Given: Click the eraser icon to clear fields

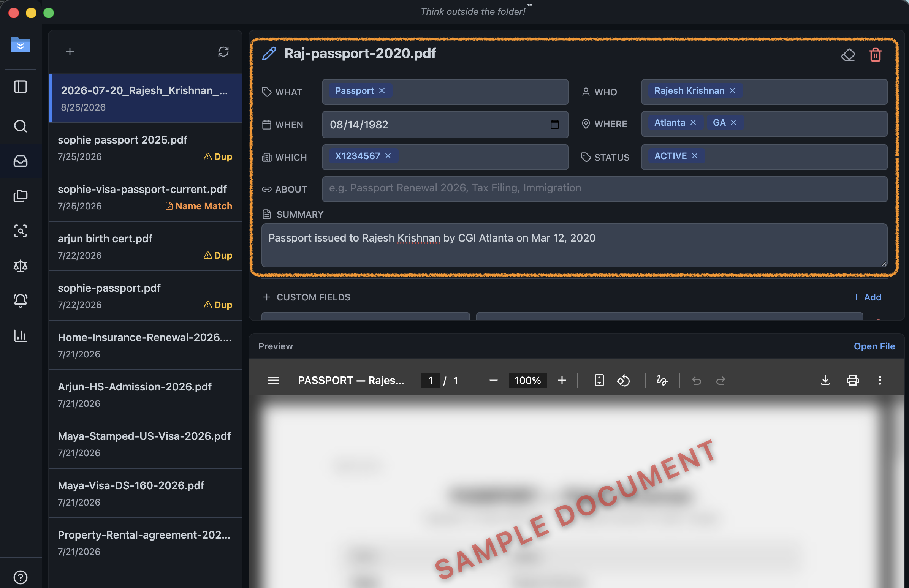Looking at the screenshot, I should (848, 55).
